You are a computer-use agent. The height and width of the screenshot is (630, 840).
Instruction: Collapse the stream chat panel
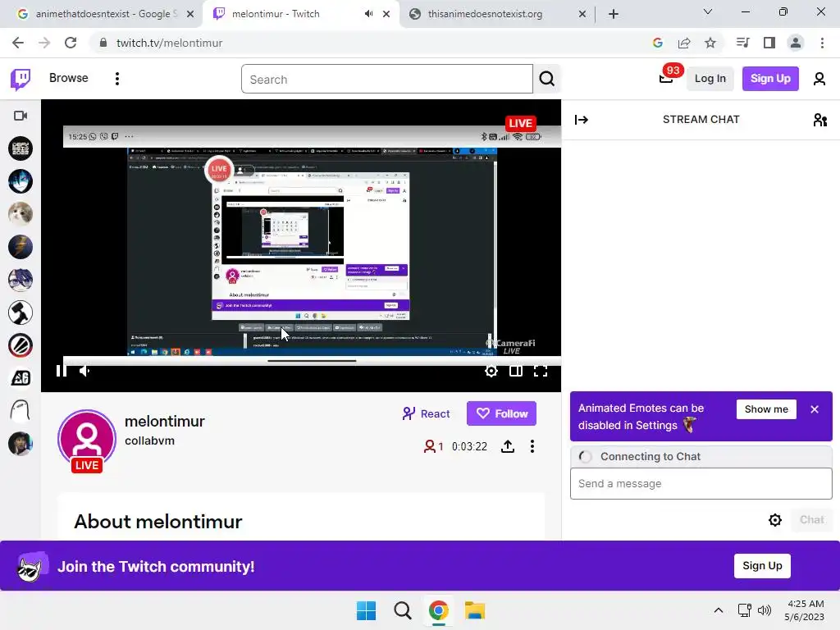pyautogui.click(x=582, y=120)
